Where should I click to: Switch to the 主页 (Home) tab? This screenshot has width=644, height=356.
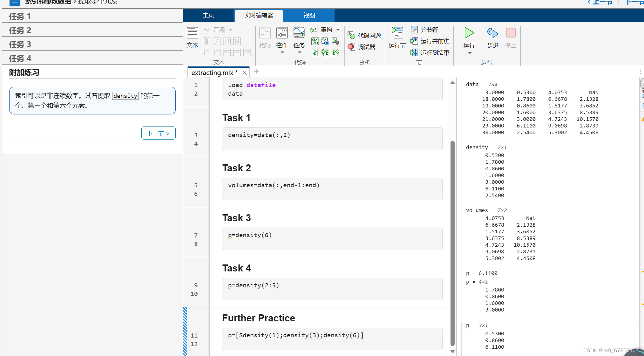208,15
